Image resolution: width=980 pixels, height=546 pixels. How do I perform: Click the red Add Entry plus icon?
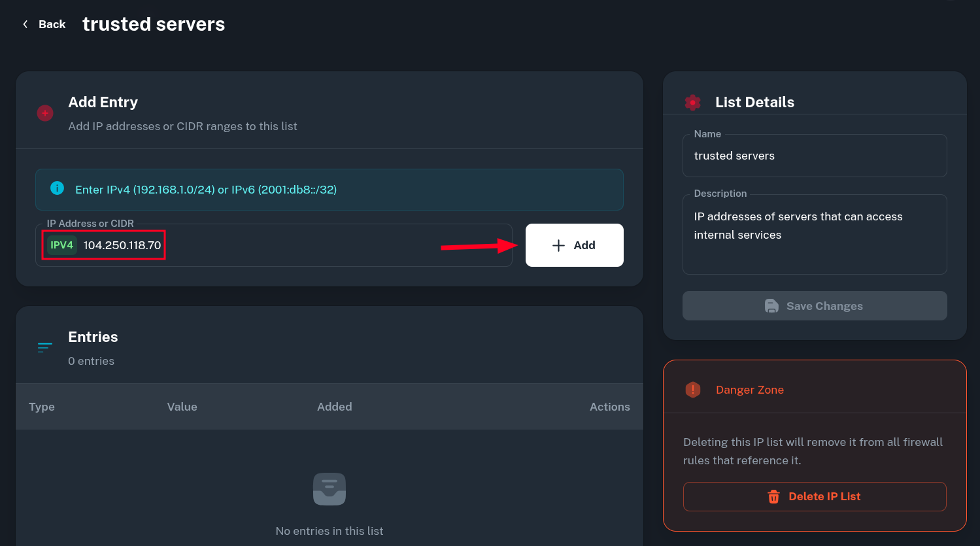click(45, 113)
